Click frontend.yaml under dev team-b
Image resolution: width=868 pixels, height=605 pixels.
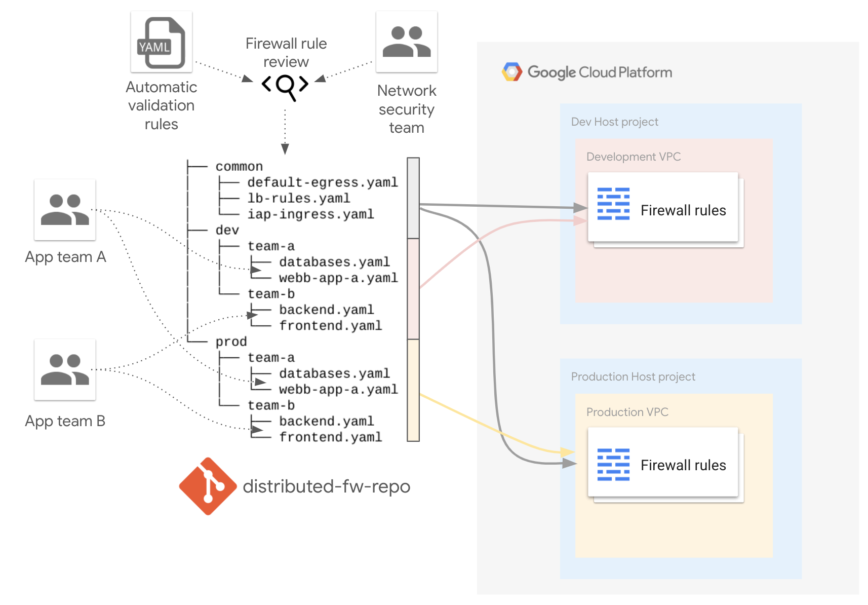(x=331, y=326)
